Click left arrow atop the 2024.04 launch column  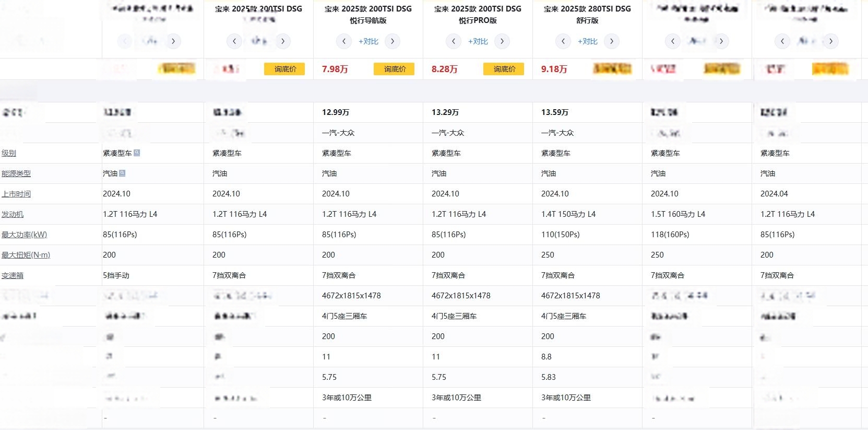782,41
